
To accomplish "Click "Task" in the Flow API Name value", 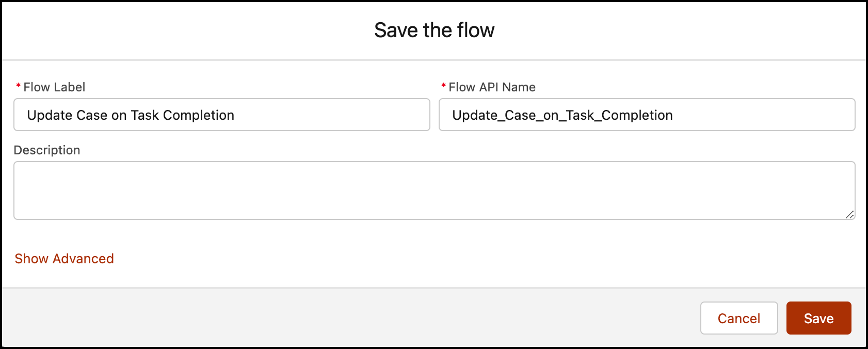I will click(580, 115).
